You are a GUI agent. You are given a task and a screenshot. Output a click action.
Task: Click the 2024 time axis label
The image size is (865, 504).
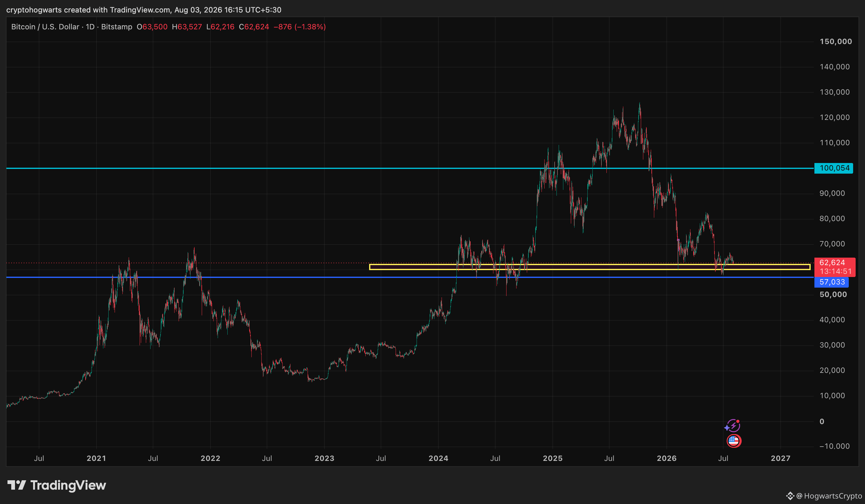click(438, 458)
